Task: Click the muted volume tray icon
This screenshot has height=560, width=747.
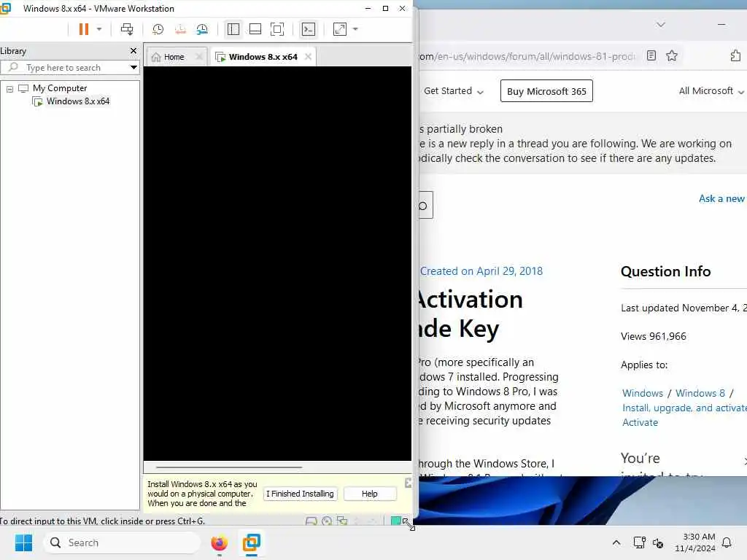Action: click(658, 542)
